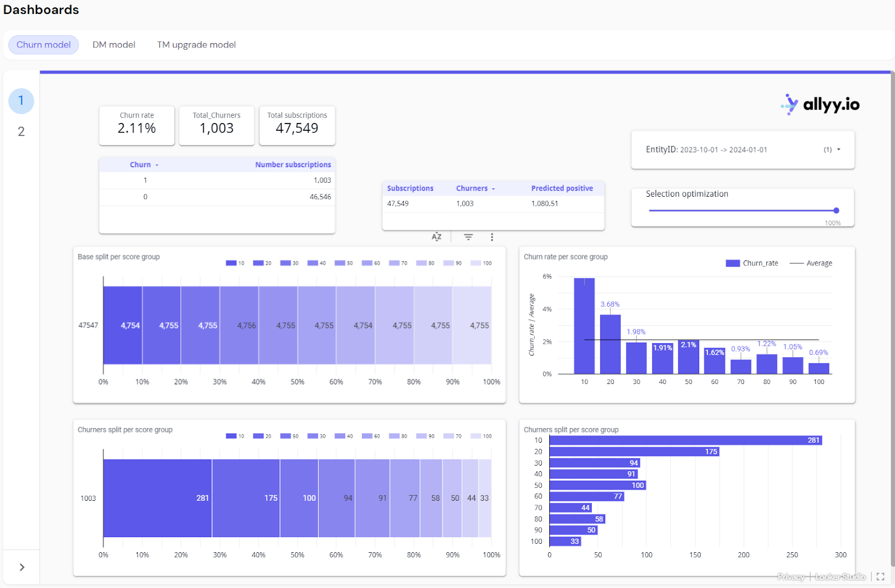Open the EntityID date range filter dropdown
Screen dimensions: 895x588
(x=837, y=149)
